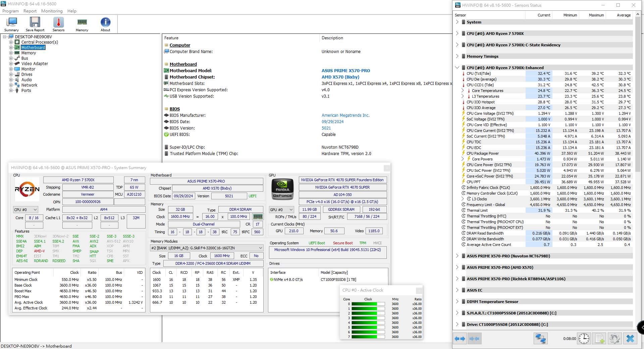
Task: Close the CPU #0 Active Clock popup
Action: tap(419, 290)
